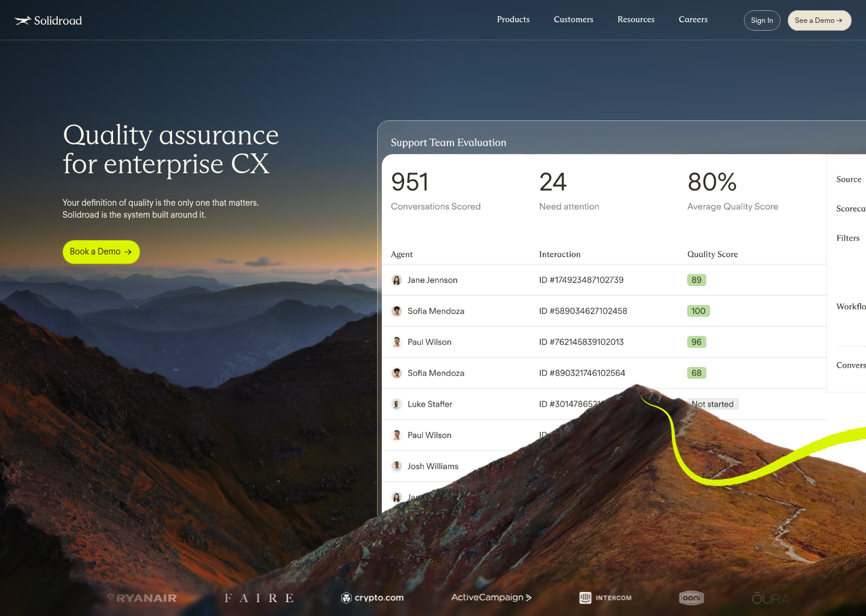Click the Not started status badge
The width and height of the screenshot is (866, 616).
click(713, 404)
